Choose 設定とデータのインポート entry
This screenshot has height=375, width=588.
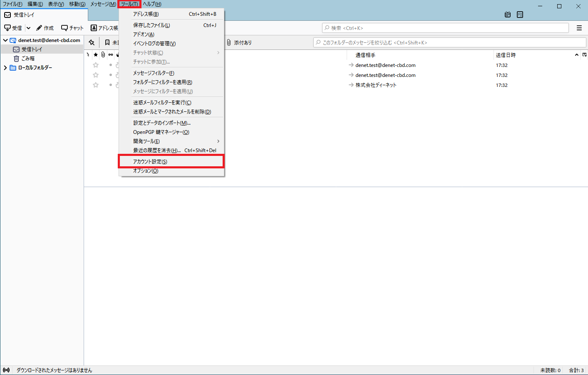[x=171, y=123]
